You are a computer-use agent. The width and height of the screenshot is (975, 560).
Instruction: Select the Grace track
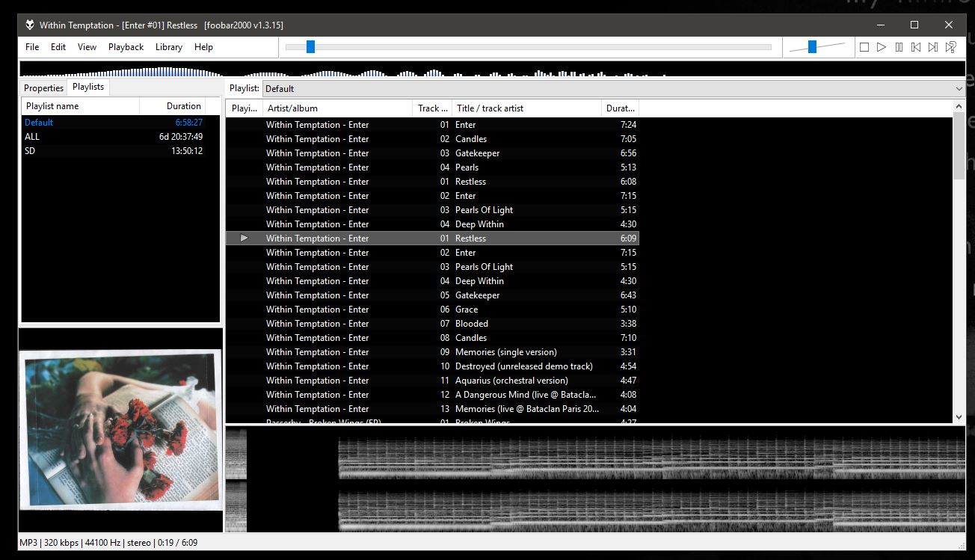(x=432, y=310)
